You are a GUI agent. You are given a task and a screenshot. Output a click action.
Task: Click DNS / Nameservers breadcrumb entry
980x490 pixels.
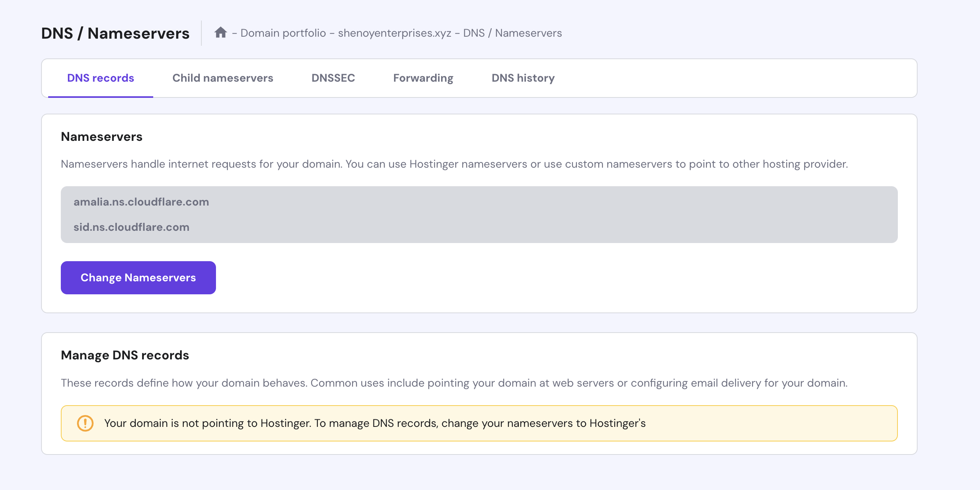(513, 33)
